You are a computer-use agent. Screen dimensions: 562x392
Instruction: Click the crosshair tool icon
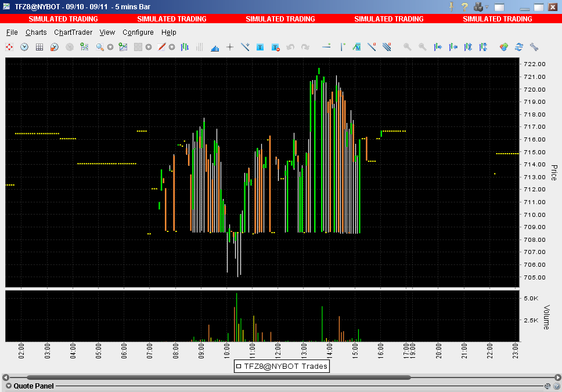[x=230, y=47]
